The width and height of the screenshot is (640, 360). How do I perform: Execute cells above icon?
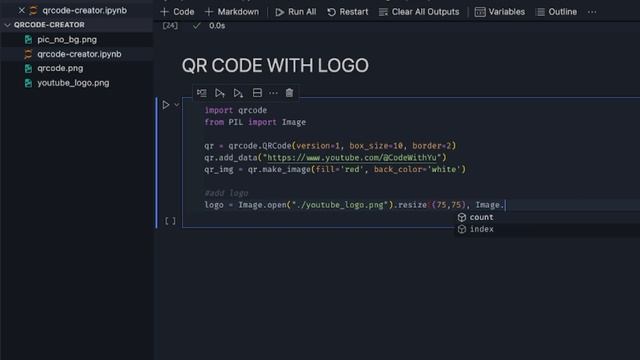pos(220,93)
